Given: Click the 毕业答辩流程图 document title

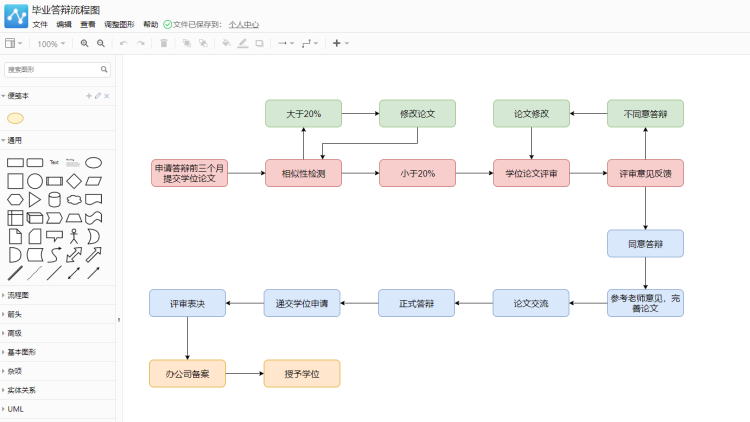Looking at the screenshot, I should [66, 10].
